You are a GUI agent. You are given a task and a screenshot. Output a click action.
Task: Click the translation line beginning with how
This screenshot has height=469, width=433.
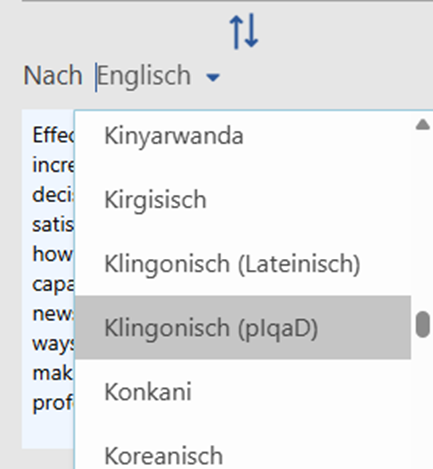[x=52, y=254]
